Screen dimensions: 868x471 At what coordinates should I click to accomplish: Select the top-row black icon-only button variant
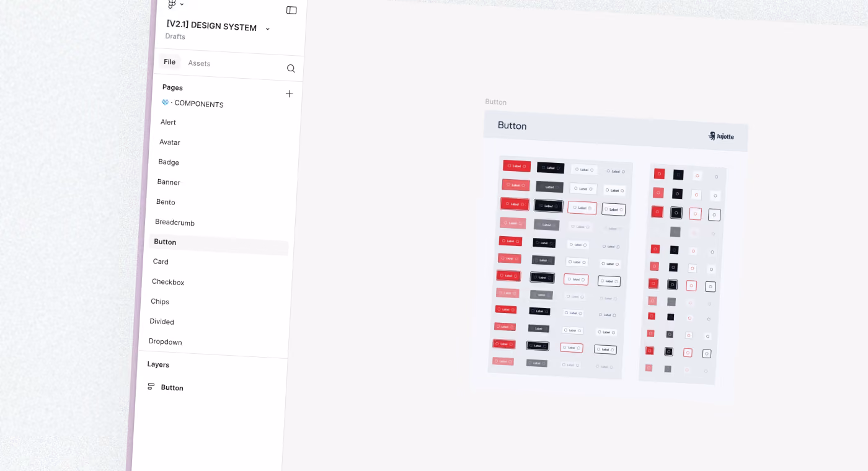click(x=678, y=175)
